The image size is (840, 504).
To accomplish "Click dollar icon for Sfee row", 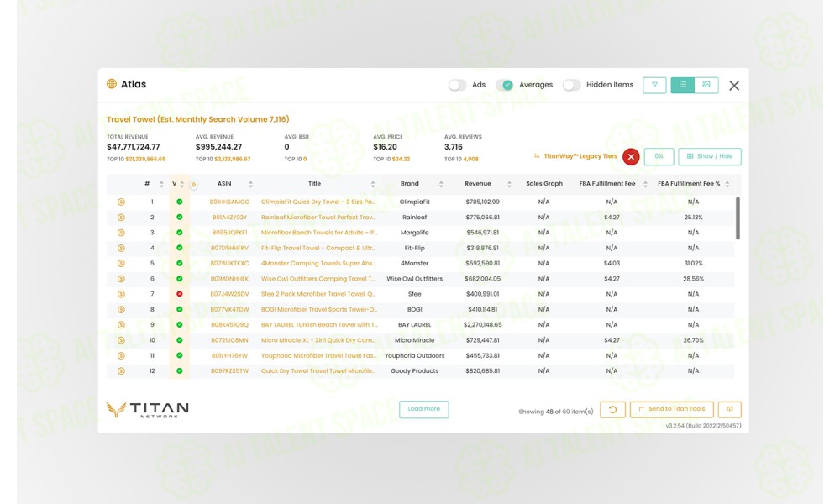I will coord(121,294).
